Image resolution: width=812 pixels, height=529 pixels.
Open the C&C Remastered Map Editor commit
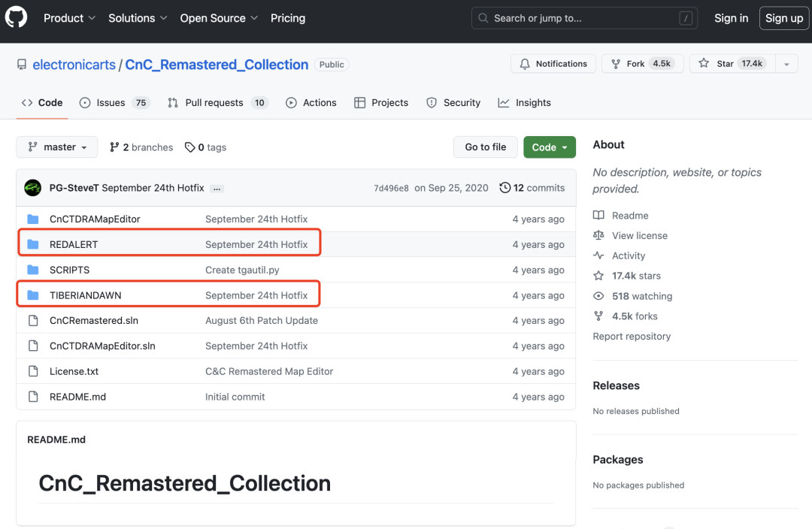pyautogui.click(x=269, y=371)
